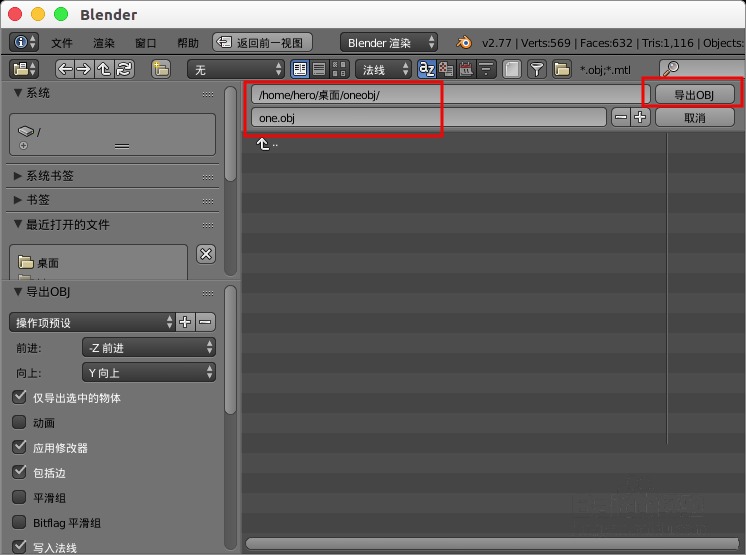
Task: Open the 法线 display size dropdown
Action: [x=383, y=69]
